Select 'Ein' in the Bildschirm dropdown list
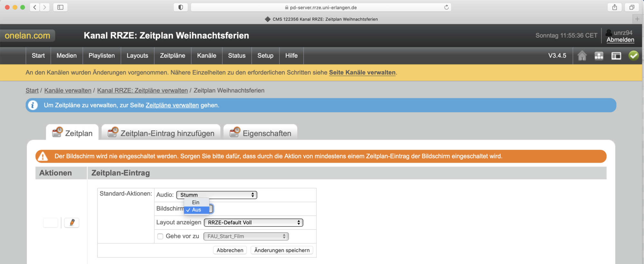 tap(196, 202)
